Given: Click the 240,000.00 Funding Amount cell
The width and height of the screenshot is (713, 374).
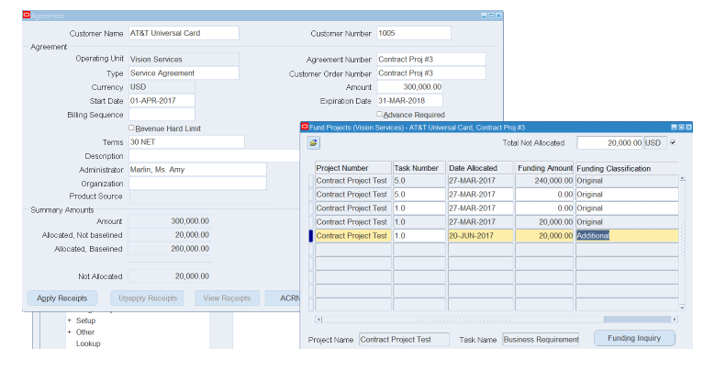Looking at the screenshot, I should point(545,181).
